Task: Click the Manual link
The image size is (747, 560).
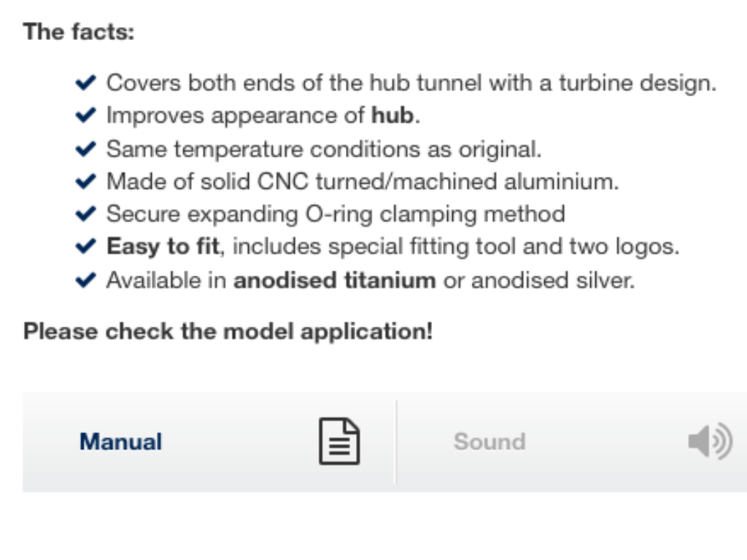Action: [120, 441]
